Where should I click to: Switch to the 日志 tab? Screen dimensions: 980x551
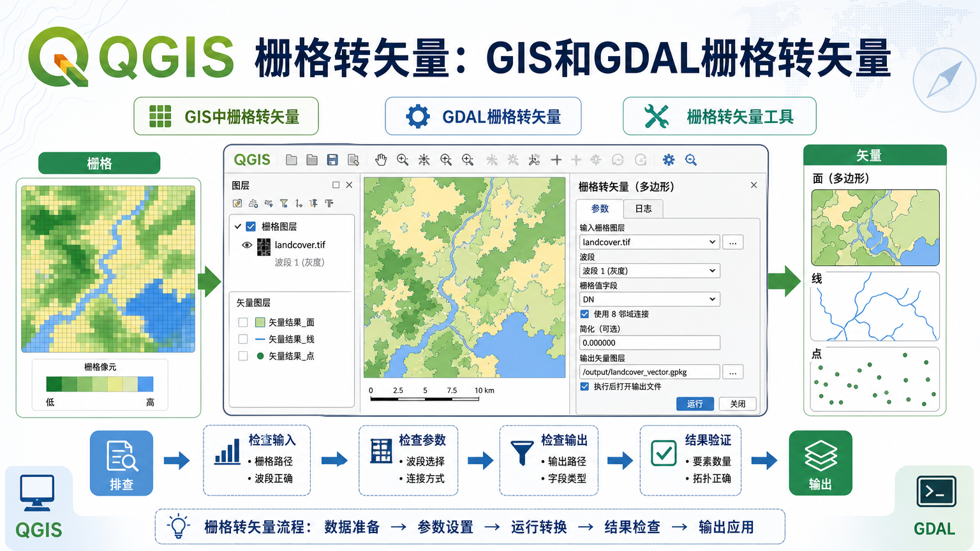[644, 209]
